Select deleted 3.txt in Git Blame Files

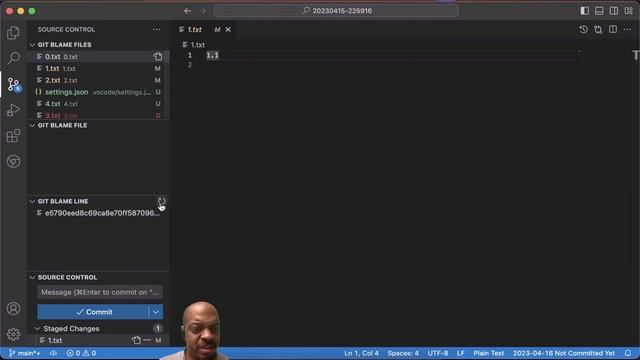pos(98,116)
